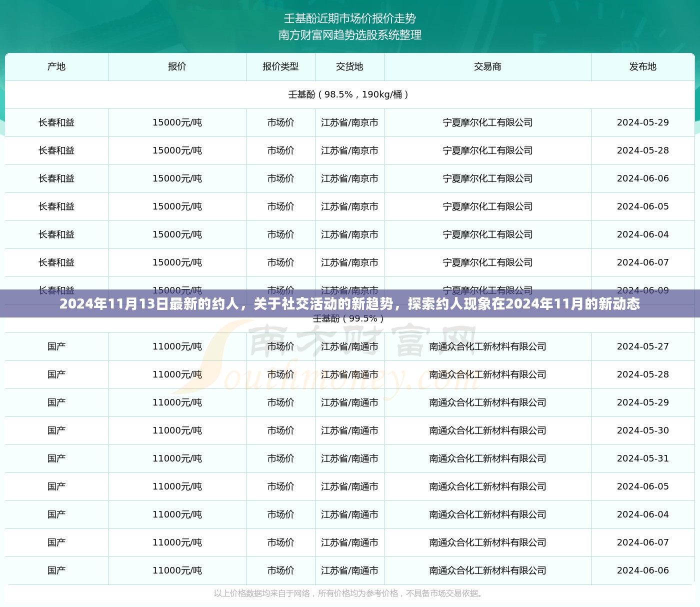Click date 2024-05-29 in the 南通众合 row
The height and width of the screenshot is (607, 700).
[x=642, y=402]
